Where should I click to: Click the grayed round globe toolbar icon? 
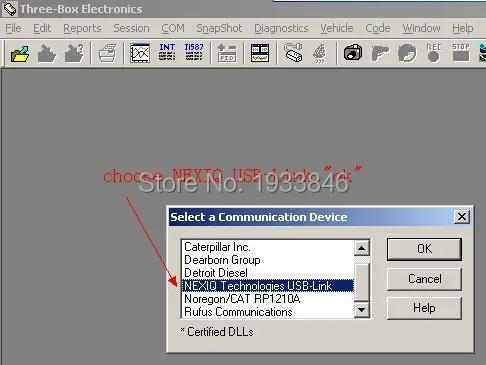pyautogui.click(x=407, y=53)
